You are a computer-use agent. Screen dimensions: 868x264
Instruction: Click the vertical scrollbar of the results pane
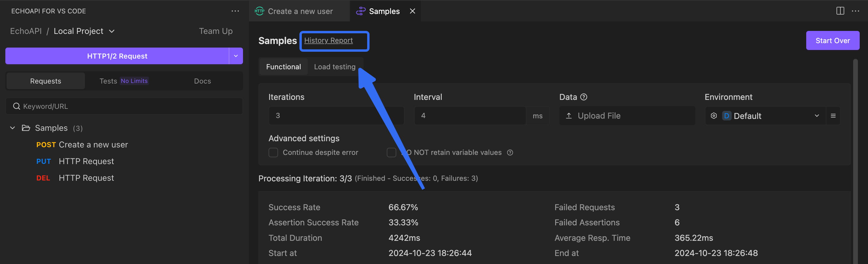pos(855,161)
